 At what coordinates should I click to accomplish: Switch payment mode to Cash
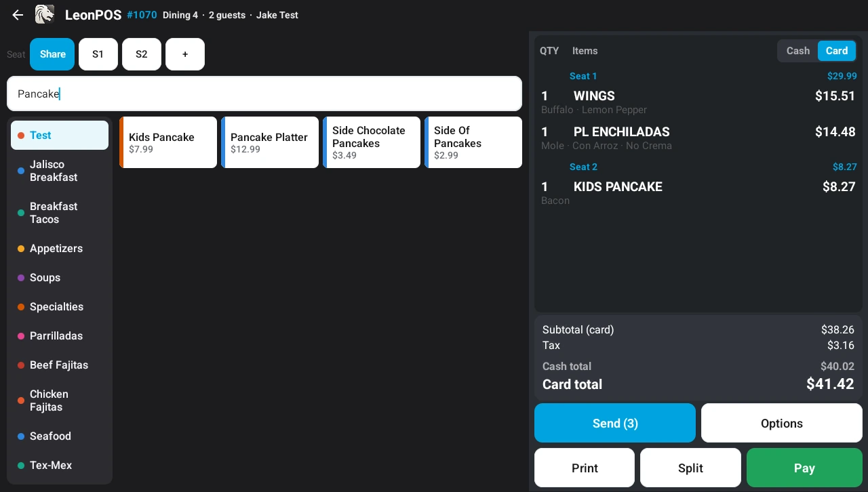tap(798, 51)
